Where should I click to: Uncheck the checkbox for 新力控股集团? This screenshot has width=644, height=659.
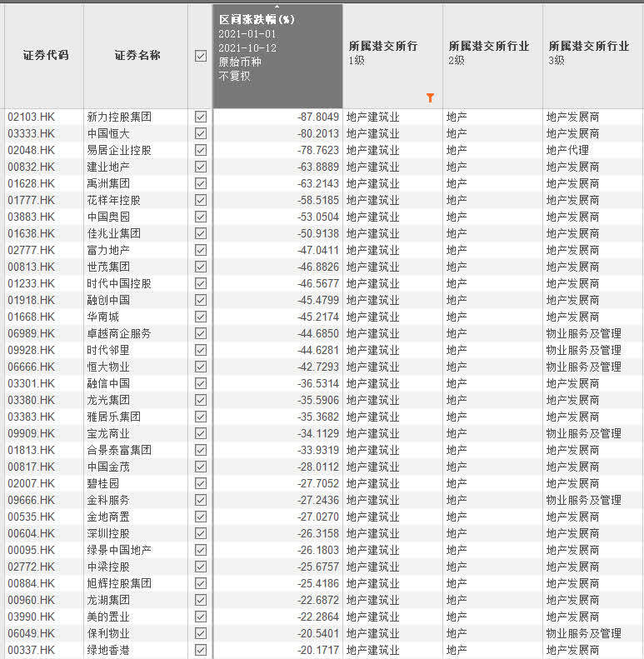[201, 117]
